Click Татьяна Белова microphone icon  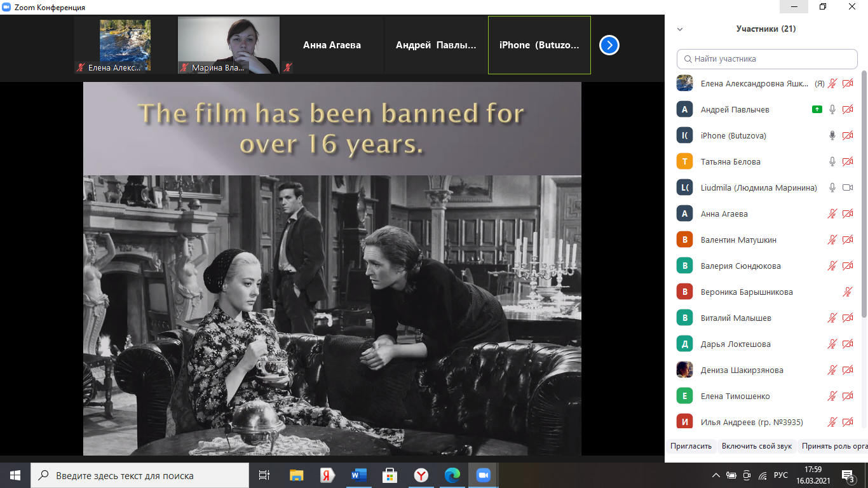click(x=832, y=161)
